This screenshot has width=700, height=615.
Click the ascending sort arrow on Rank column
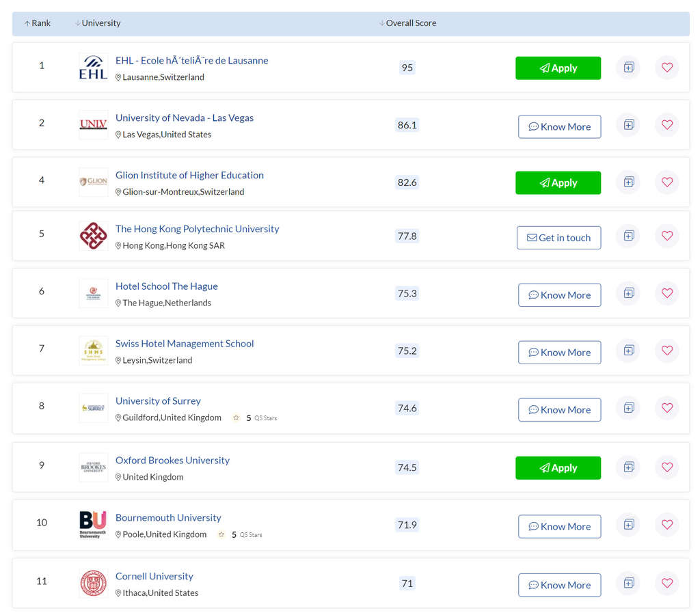(28, 23)
